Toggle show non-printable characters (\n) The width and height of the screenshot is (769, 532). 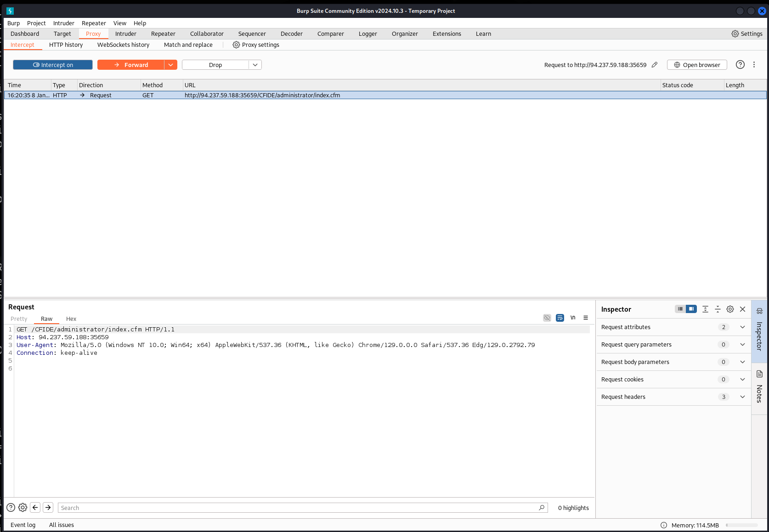[573, 318]
